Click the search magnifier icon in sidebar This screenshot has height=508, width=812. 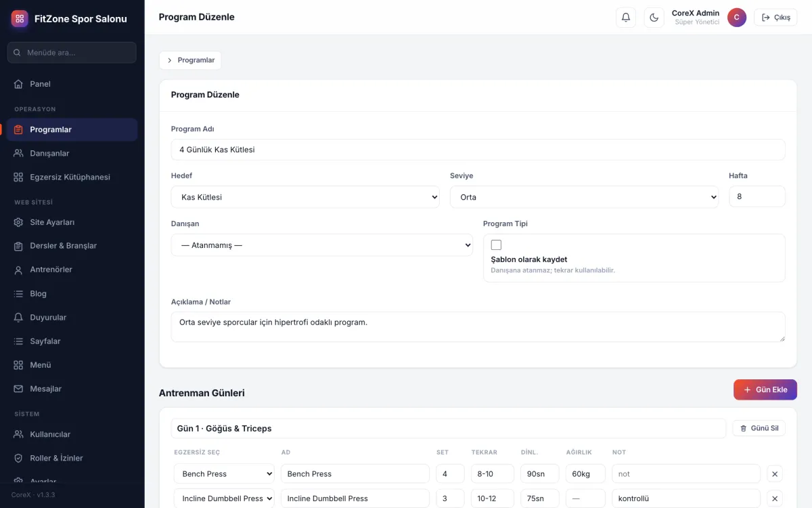18,53
